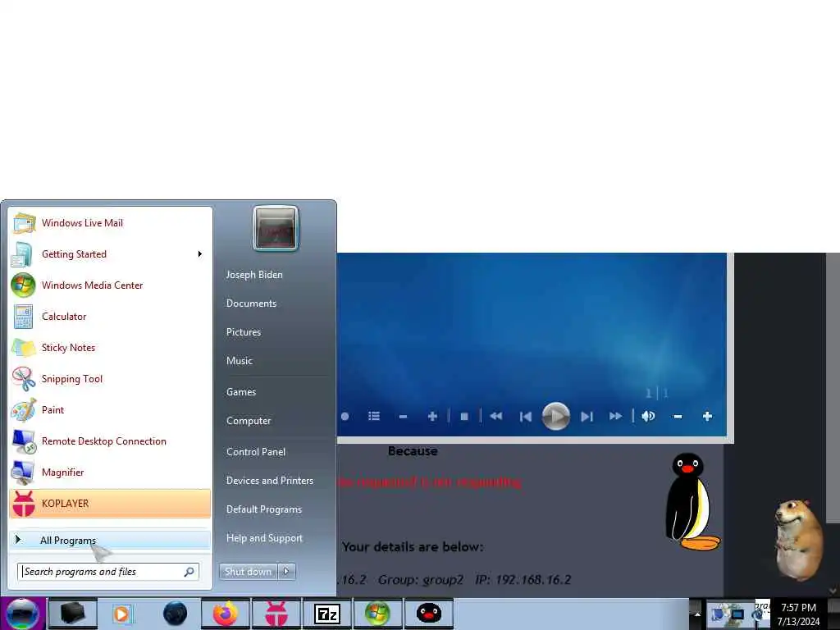Open Help and Support

tap(264, 538)
